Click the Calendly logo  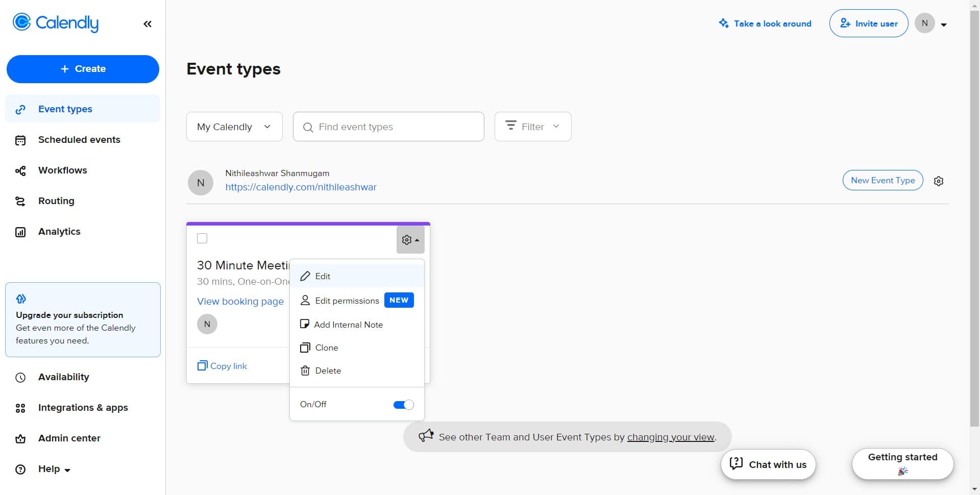click(x=56, y=23)
